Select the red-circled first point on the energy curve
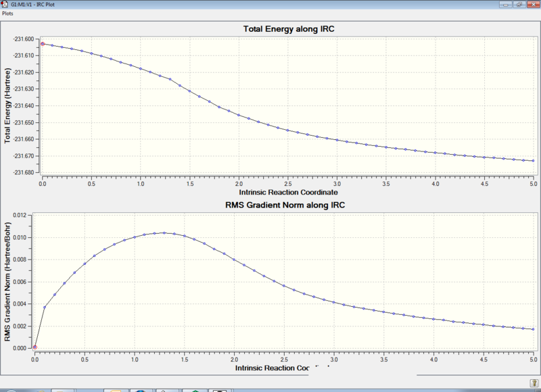 pyautogui.click(x=43, y=44)
